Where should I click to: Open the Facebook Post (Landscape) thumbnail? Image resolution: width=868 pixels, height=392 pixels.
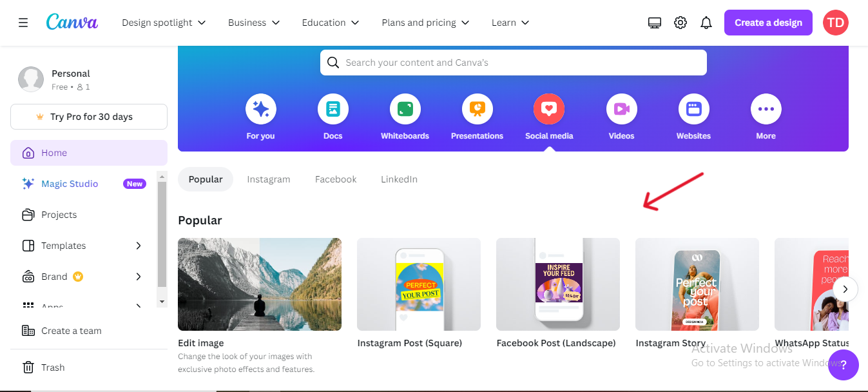pyautogui.click(x=558, y=284)
